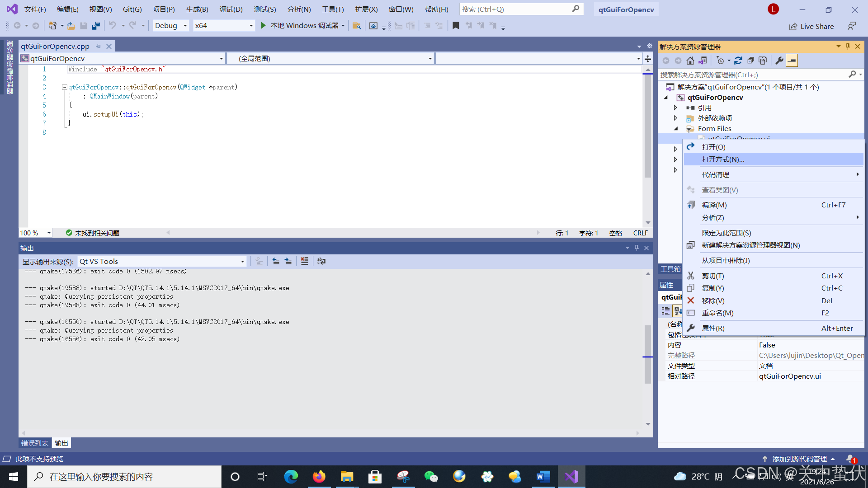Open the 100% zoom level selector
Screen dimensions: 868x488
[x=49, y=233]
